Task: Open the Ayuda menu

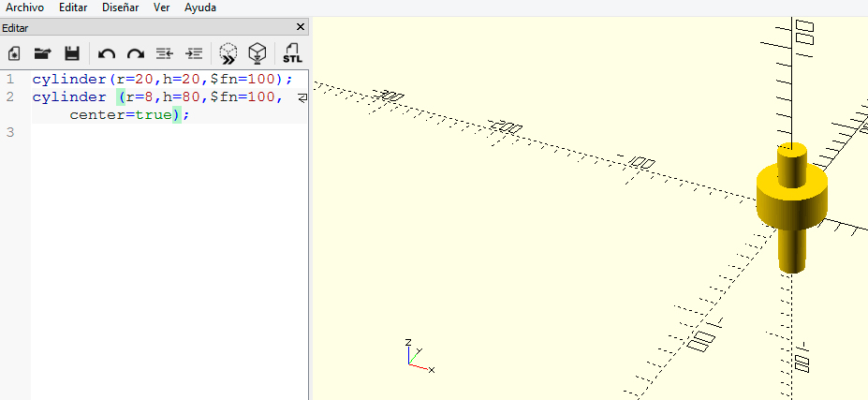Action: tap(199, 7)
